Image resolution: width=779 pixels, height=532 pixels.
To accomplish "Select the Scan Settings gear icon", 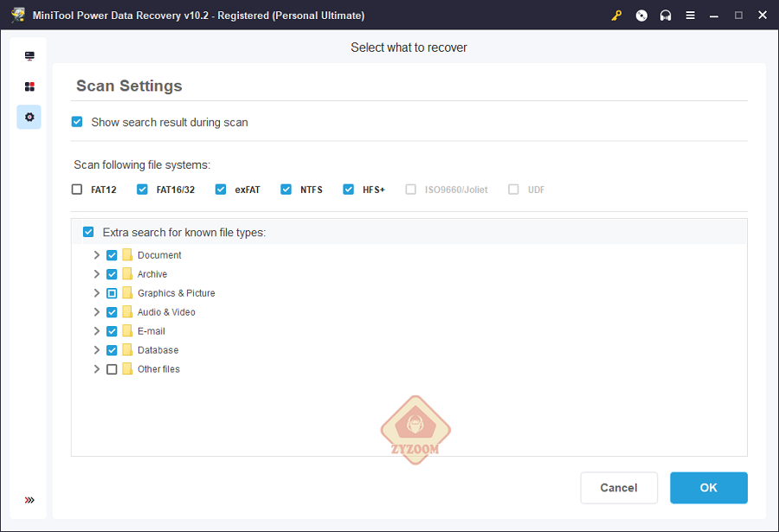I will [x=29, y=117].
